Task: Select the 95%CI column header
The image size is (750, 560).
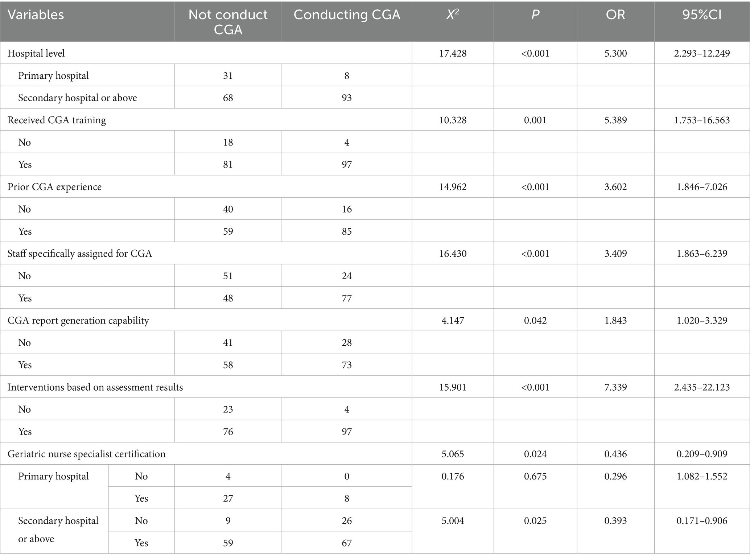Action: click(x=702, y=15)
